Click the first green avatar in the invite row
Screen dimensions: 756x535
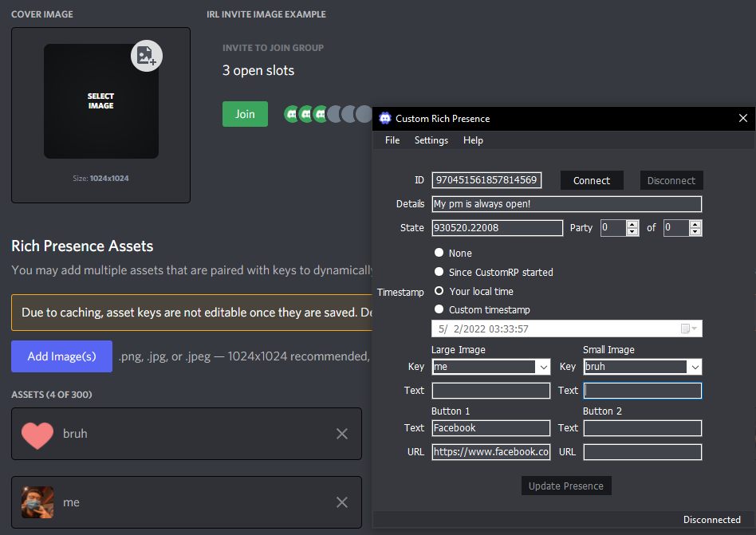pyautogui.click(x=291, y=114)
